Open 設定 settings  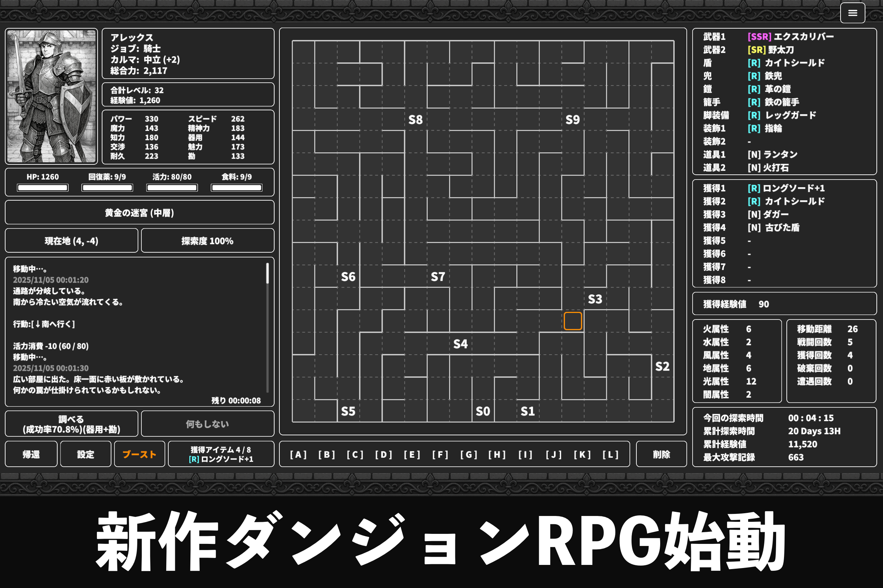tap(86, 454)
